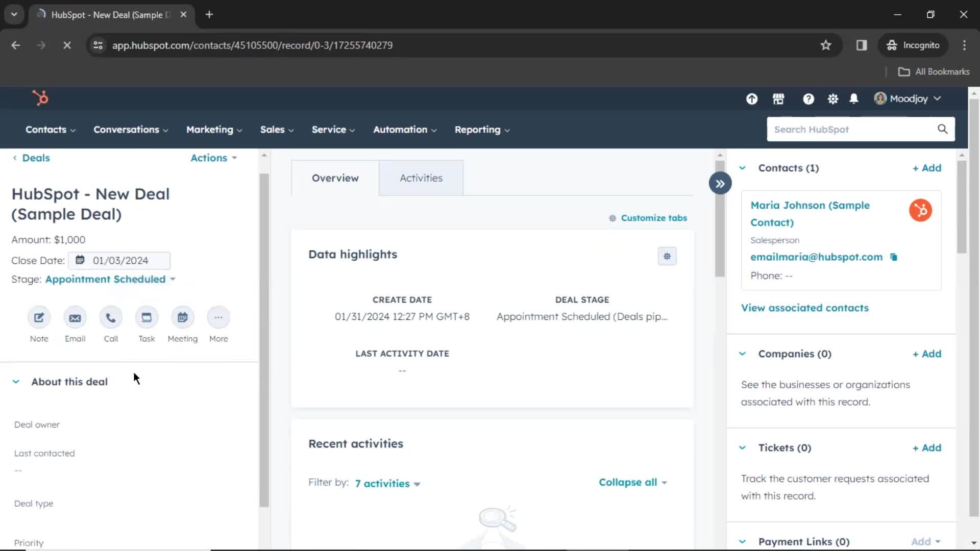Screen dimensions: 980x551
Task: Collapse the Companies (0) section
Action: point(742,354)
